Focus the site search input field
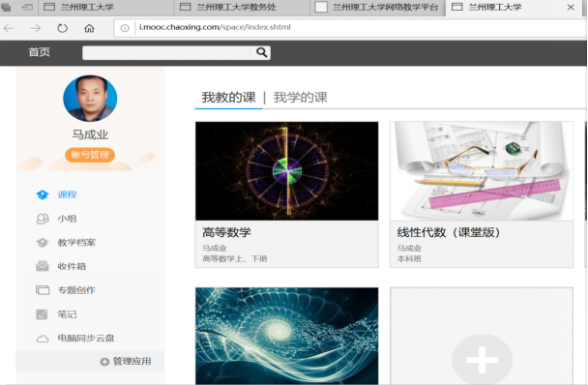The height and width of the screenshot is (385, 588). click(167, 52)
